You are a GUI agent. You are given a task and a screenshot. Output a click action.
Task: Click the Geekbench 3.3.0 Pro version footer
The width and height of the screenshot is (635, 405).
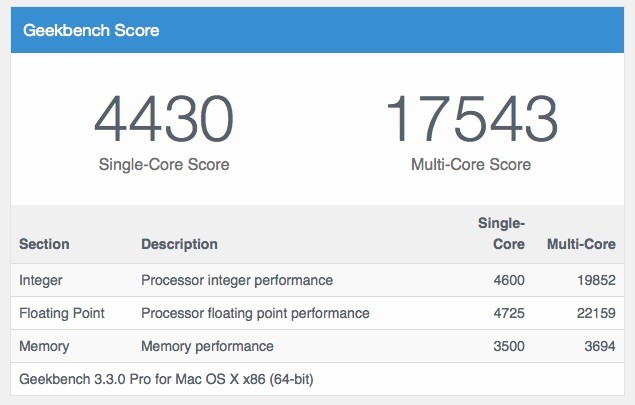pos(168,379)
